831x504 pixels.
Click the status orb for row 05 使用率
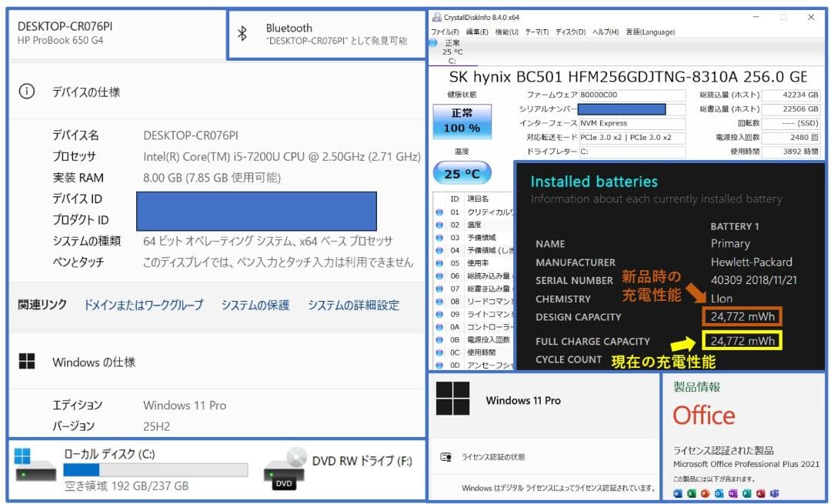pyautogui.click(x=439, y=263)
